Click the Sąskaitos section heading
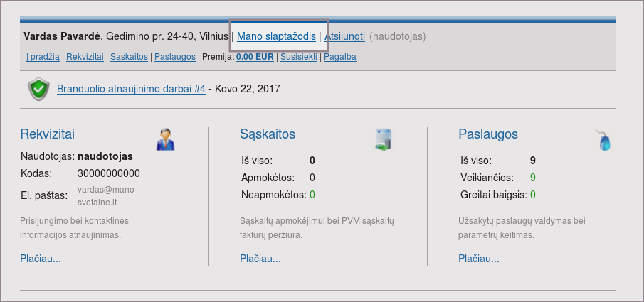This screenshot has height=302, width=644. [x=268, y=134]
